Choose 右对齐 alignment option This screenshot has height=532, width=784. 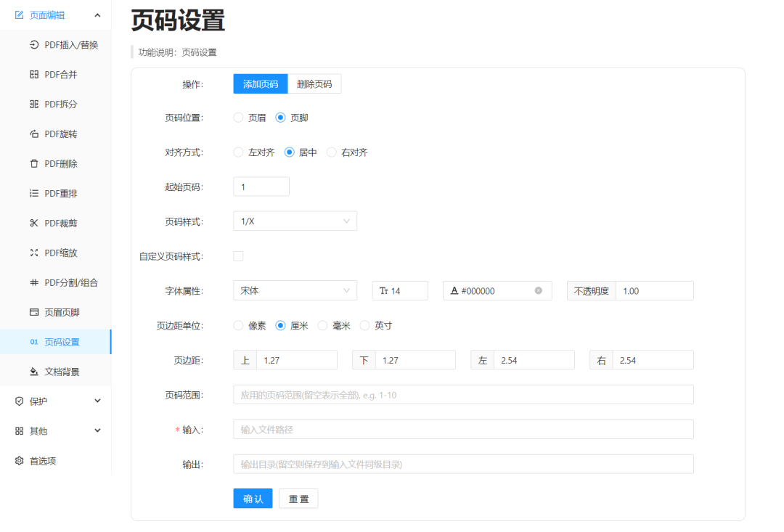(332, 152)
